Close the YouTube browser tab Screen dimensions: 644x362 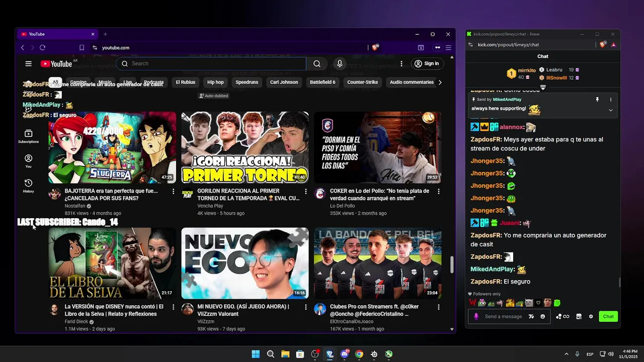93,34
